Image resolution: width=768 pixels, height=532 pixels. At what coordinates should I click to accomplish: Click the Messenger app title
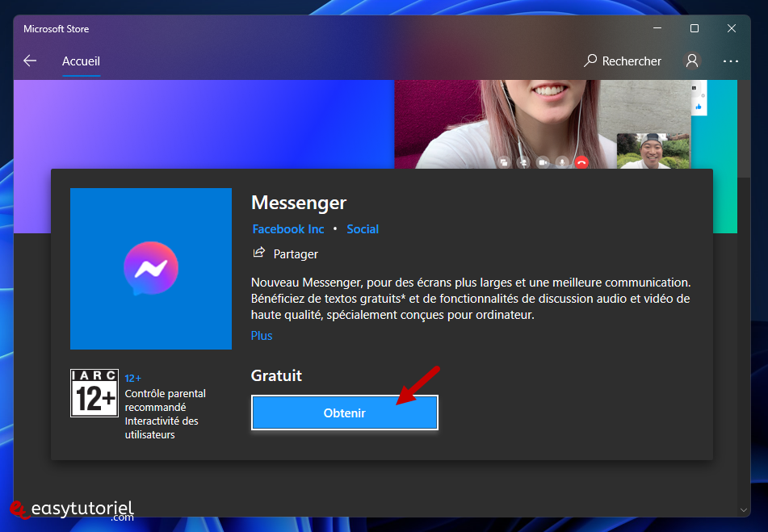[299, 203]
